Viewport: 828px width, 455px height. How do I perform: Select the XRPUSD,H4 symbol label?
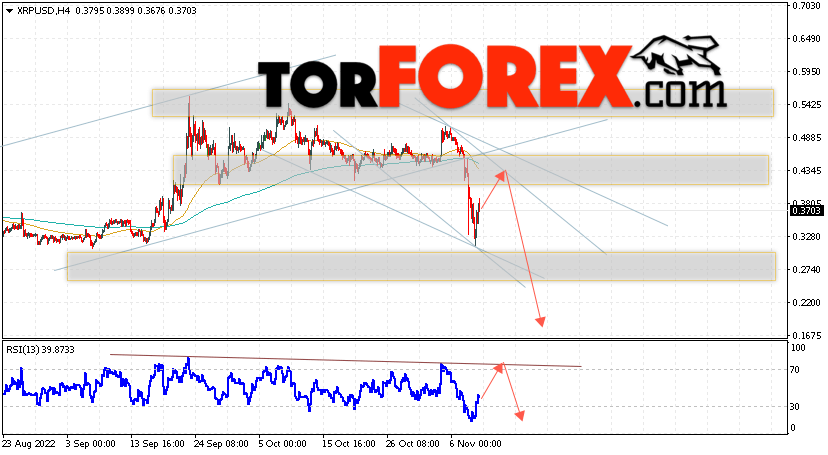pyautogui.click(x=43, y=11)
